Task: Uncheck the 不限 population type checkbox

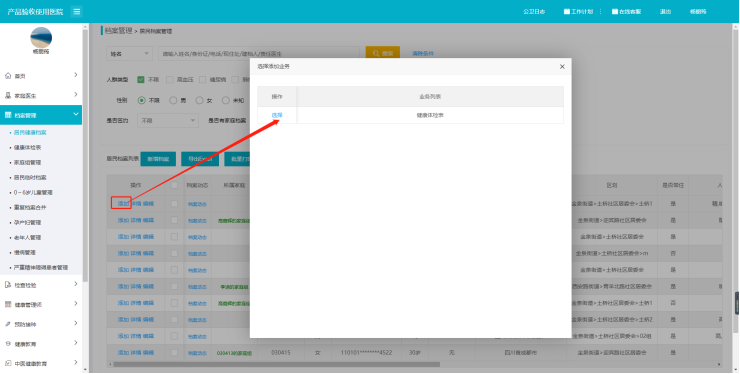Action: tap(141, 79)
